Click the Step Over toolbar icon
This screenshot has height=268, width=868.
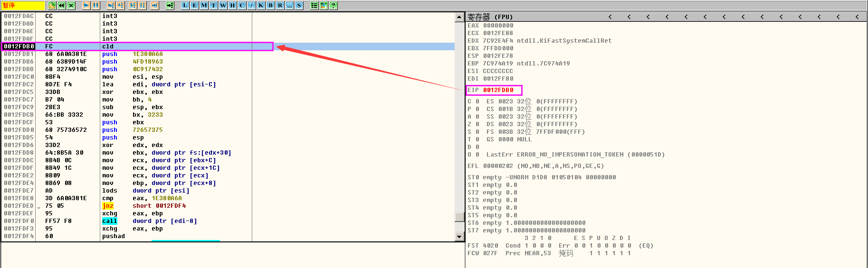tap(120, 5)
